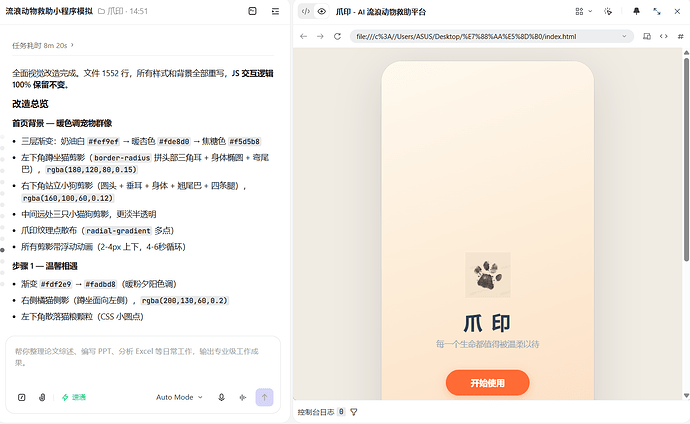The image size is (690, 424).
Task: Go back in the preview browser
Action: coord(304,37)
